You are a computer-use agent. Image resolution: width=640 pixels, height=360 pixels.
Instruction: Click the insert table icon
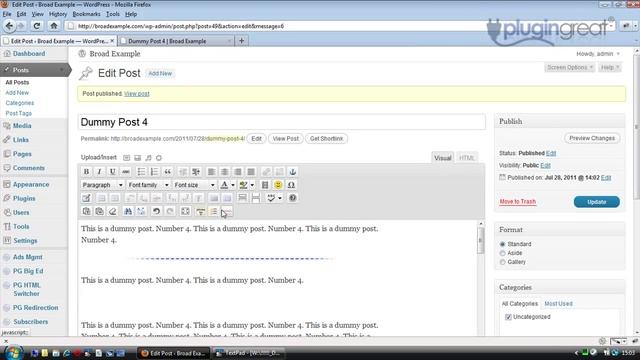click(x=86, y=198)
